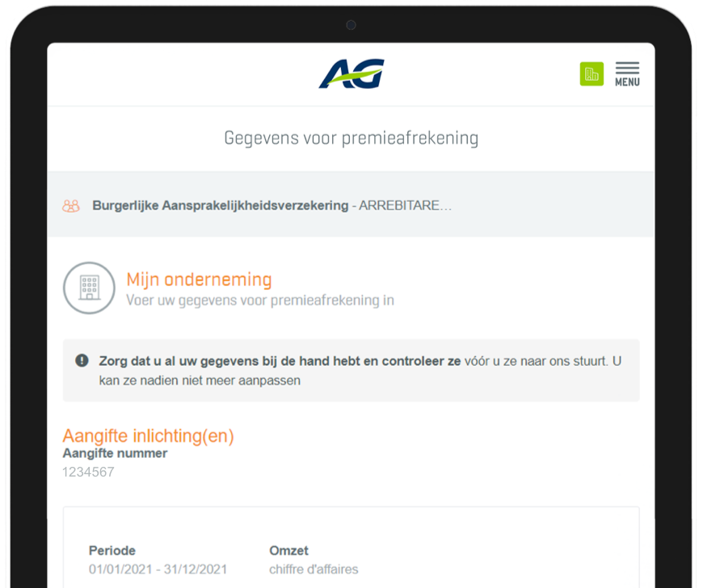
Task: Click the tablet front camera dot
Action: pos(351,25)
